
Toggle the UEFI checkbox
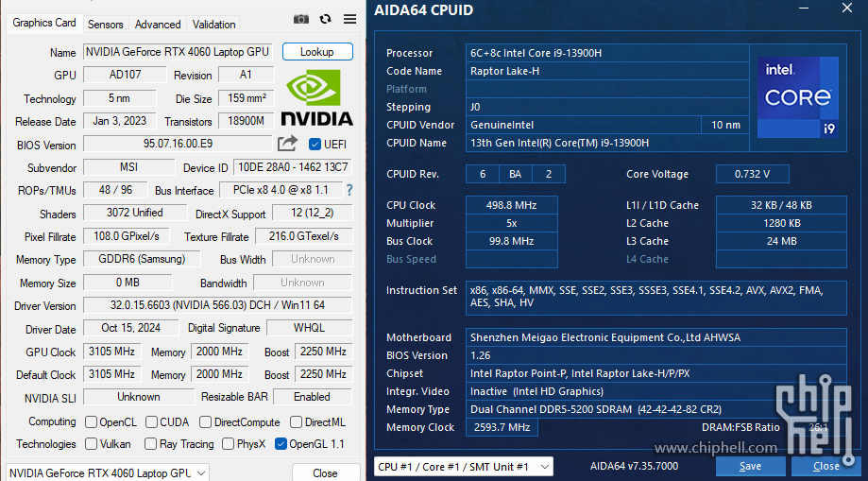[315, 144]
